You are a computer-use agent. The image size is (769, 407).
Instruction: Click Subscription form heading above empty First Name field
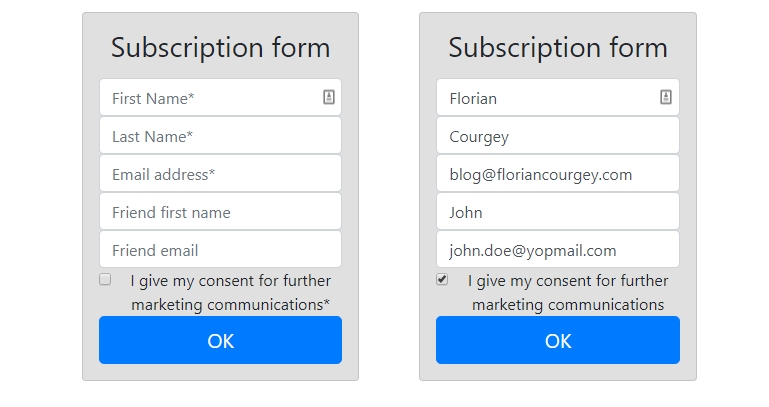[x=220, y=47]
